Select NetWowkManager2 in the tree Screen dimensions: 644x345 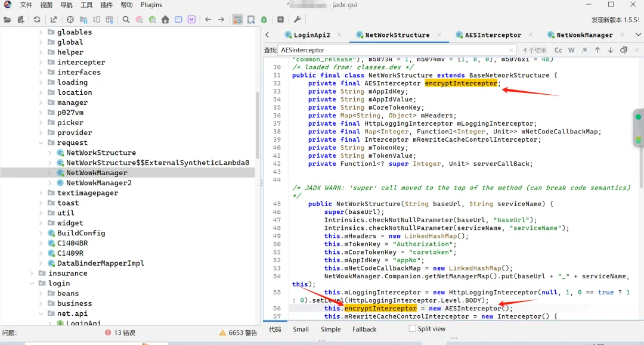(x=99, y=183)
